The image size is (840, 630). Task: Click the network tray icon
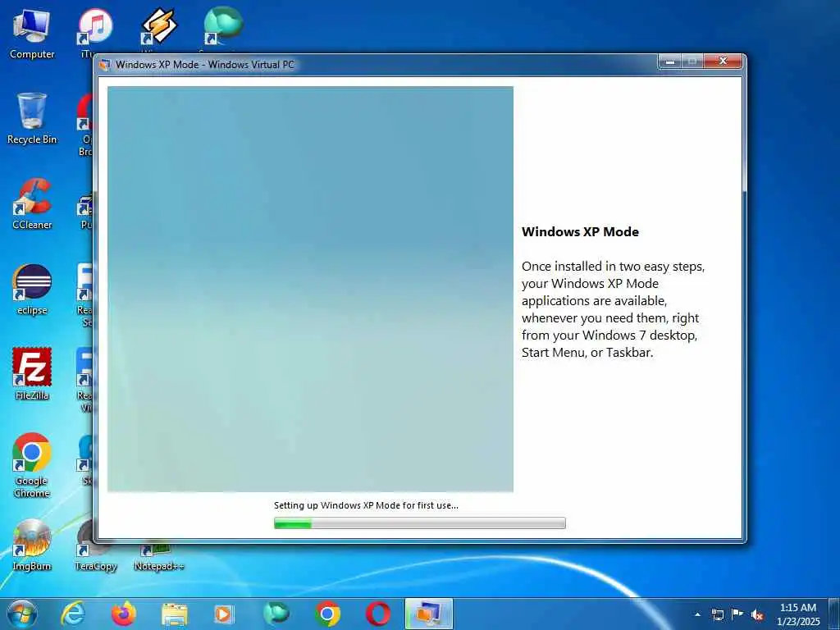click(x=717, y=614)
